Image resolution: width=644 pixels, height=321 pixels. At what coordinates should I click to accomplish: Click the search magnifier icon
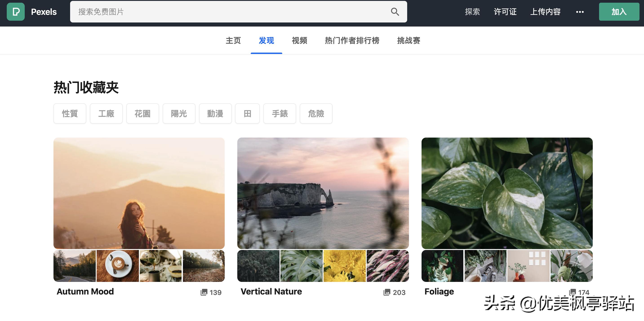(x=395, y=12)
